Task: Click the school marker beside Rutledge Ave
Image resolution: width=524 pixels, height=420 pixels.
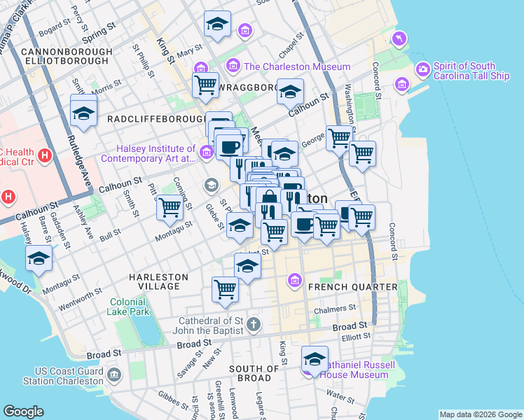Action: (x=83, y=115)
